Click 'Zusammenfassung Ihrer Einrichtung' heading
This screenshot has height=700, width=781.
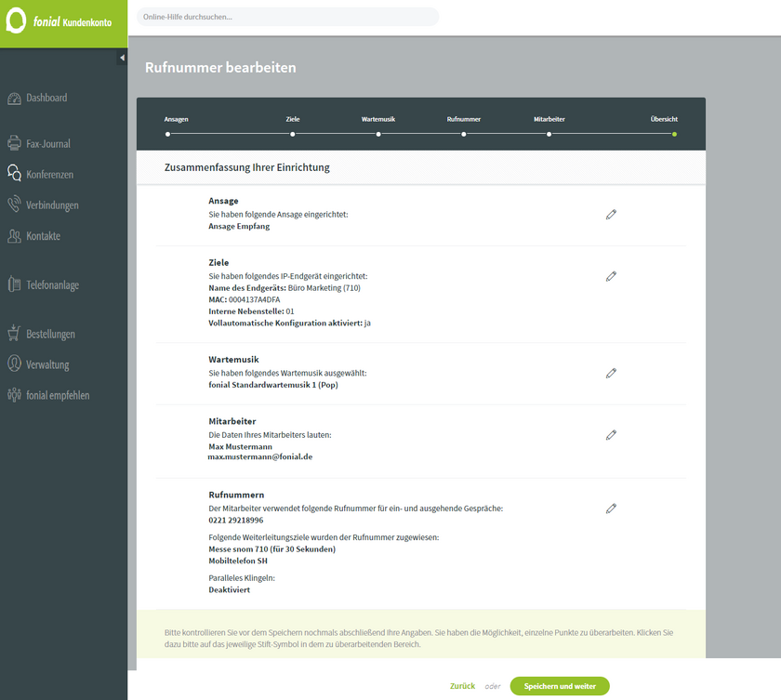point(247,167)
